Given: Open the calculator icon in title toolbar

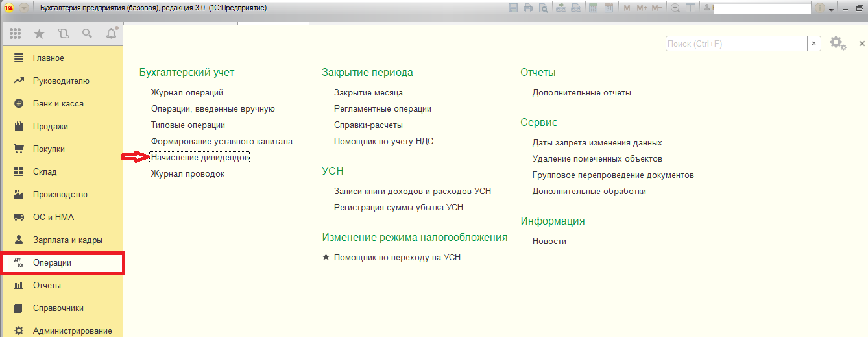Looking at the screenshot, I should [593, 8].
